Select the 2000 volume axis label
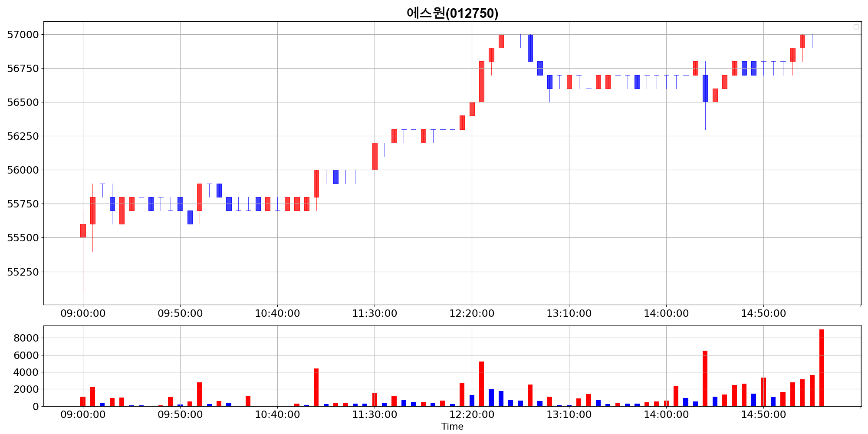The width and height of the screenshot is (868, 434). click(x=26, y=389)
